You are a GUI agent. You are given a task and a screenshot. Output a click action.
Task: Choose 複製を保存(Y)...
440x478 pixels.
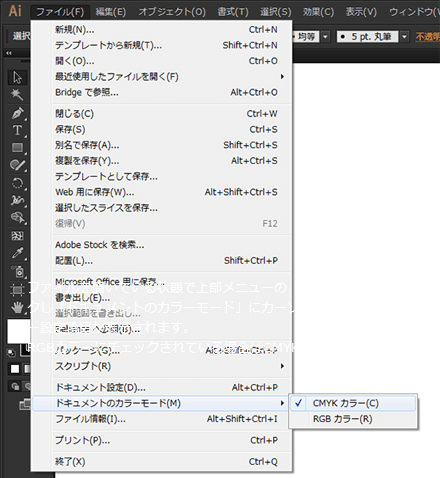click(162, 161)
